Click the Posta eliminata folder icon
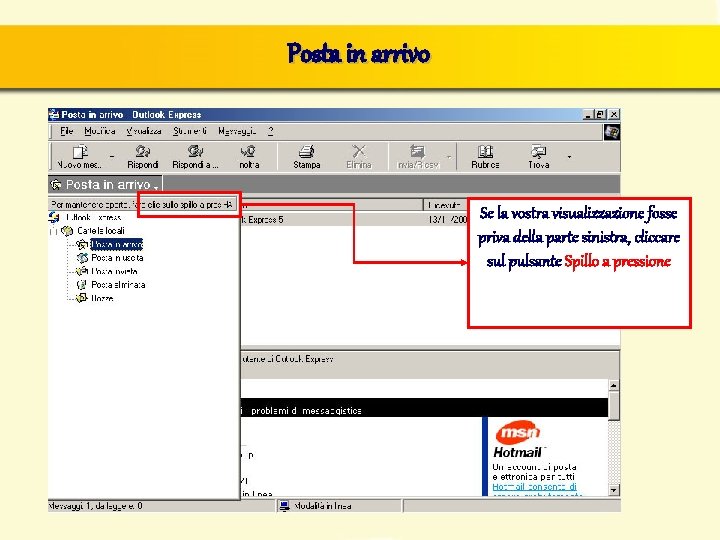The width and height of the screenshot is (720, 540). coord(82,285)
